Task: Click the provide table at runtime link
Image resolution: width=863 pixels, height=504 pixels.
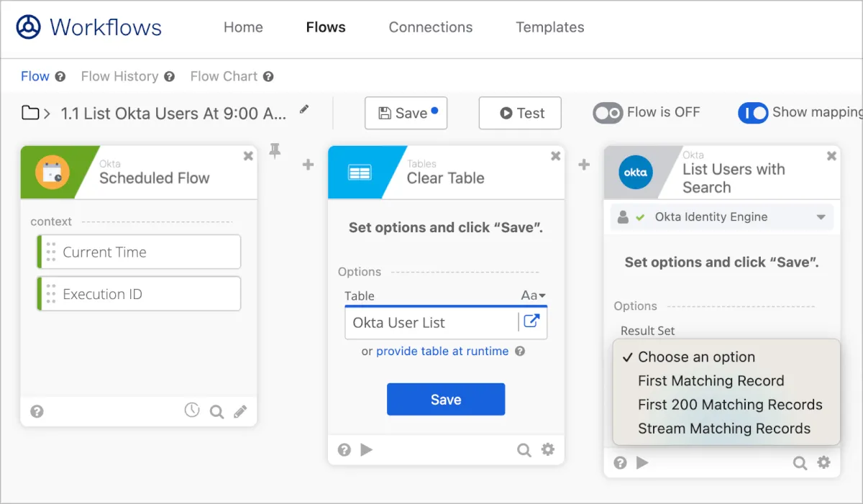Action: 442,352
